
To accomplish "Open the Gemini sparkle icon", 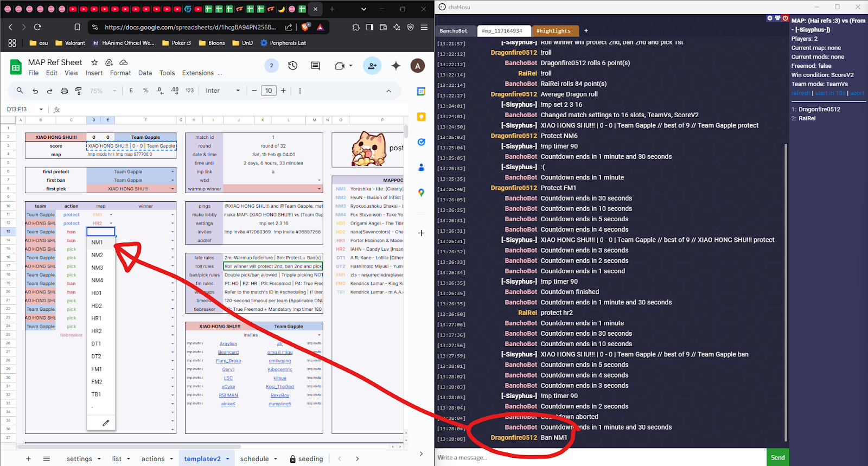I will pyautogui.click(x=396, y=66).
